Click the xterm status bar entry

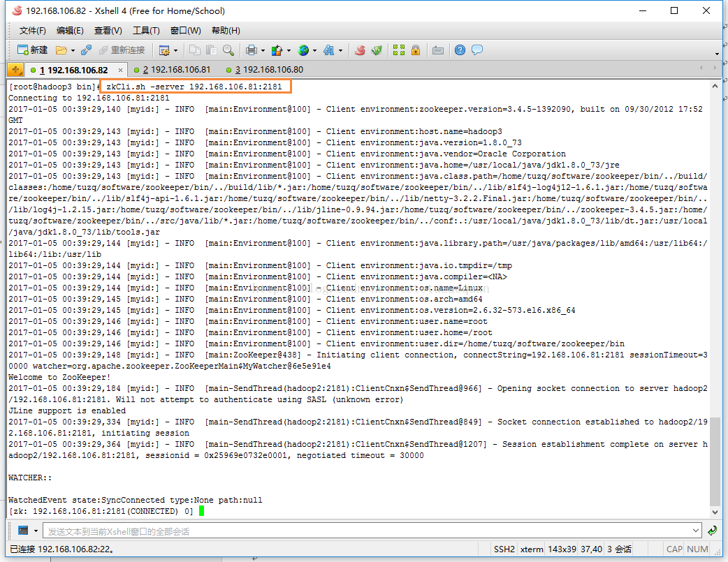coord(532,549)
